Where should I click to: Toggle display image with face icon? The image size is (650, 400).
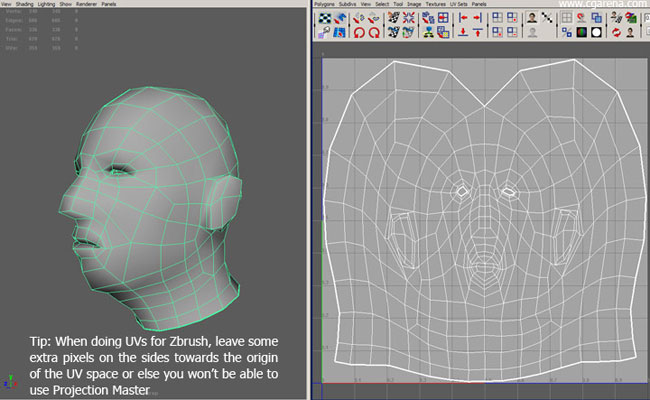coord(532,18)
